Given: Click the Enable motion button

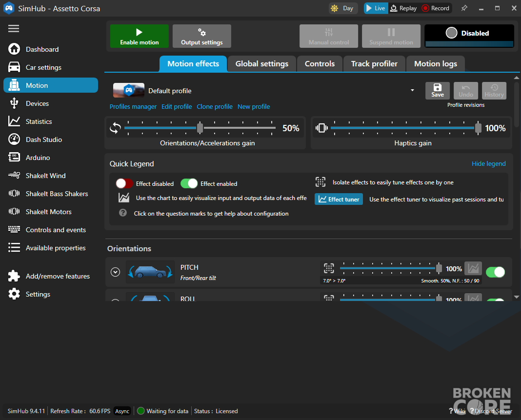Looking at the screenshot, I should (x=140, y=36).
